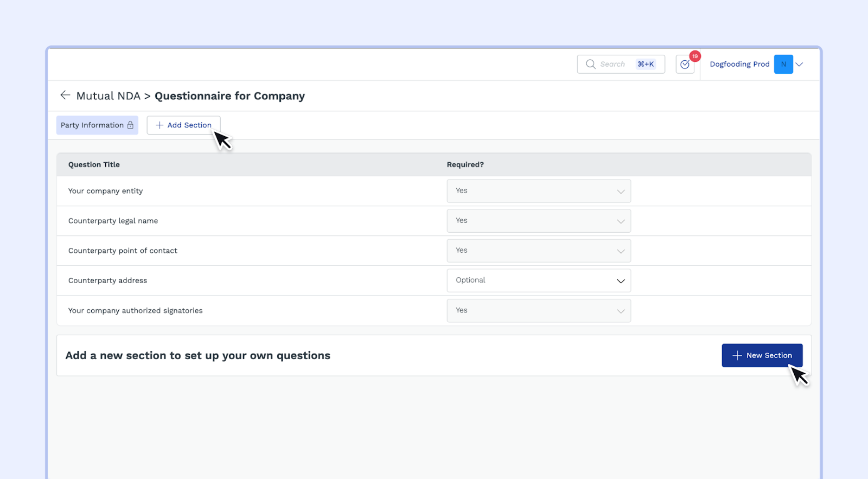Click the 'Questionnaire for Company' heading
Viewport: 868px width, 479px height.
point(229,96)
